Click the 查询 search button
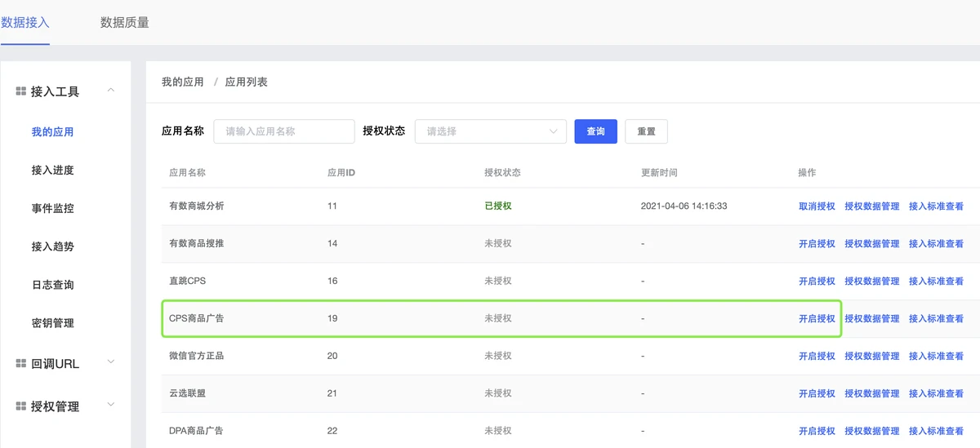 tap(595, 131)
